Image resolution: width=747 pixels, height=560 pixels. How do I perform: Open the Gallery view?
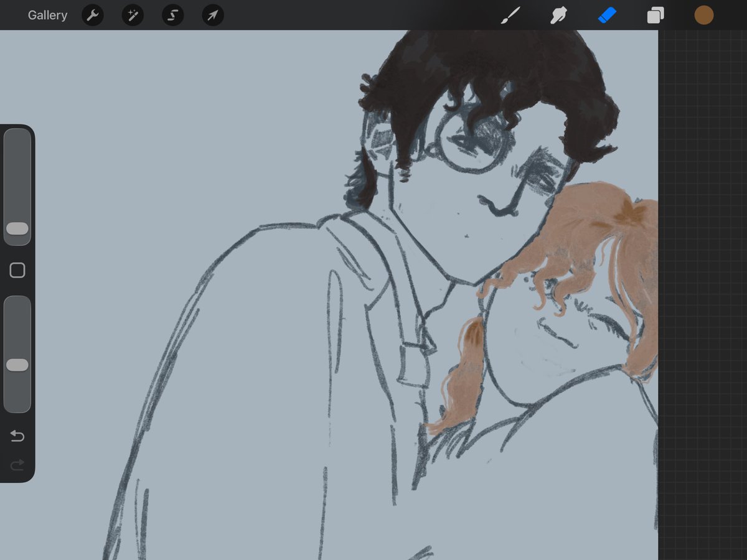pos(47,15)
